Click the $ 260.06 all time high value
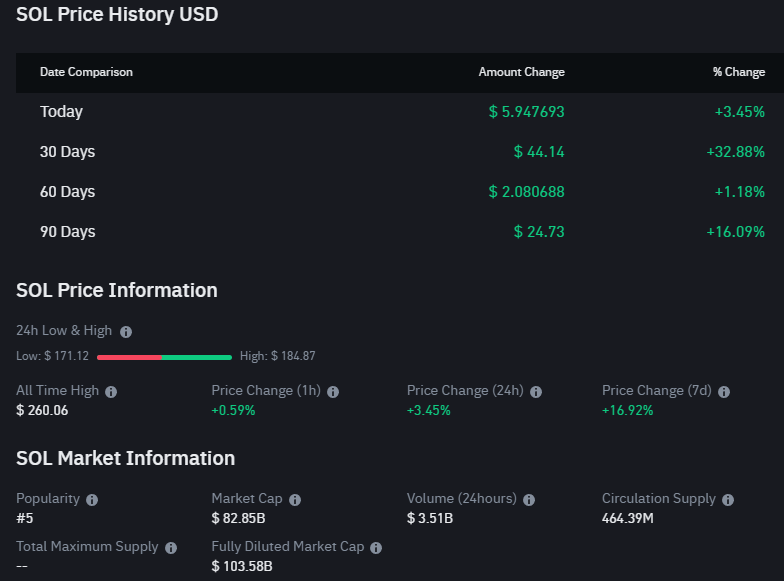Image resolution: width=784 pixels, height=581 pixels. point(43,410)
